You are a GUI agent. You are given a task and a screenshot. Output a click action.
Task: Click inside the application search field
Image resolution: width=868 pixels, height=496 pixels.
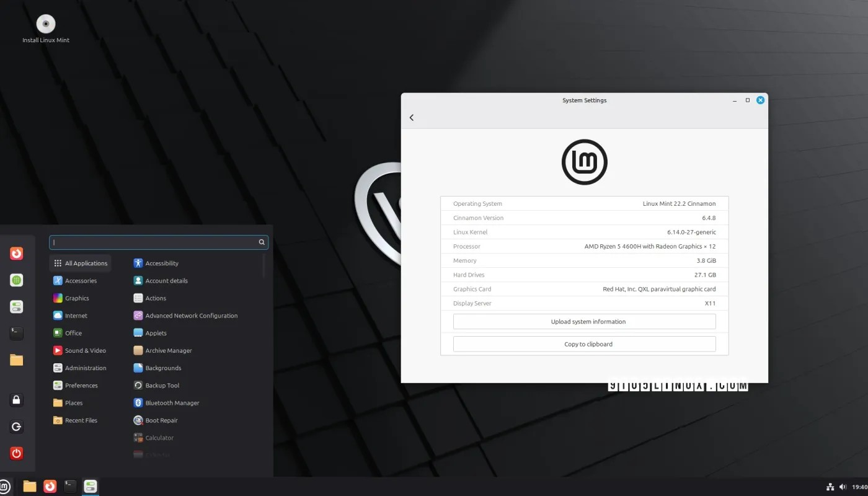[x=155, y=242]
